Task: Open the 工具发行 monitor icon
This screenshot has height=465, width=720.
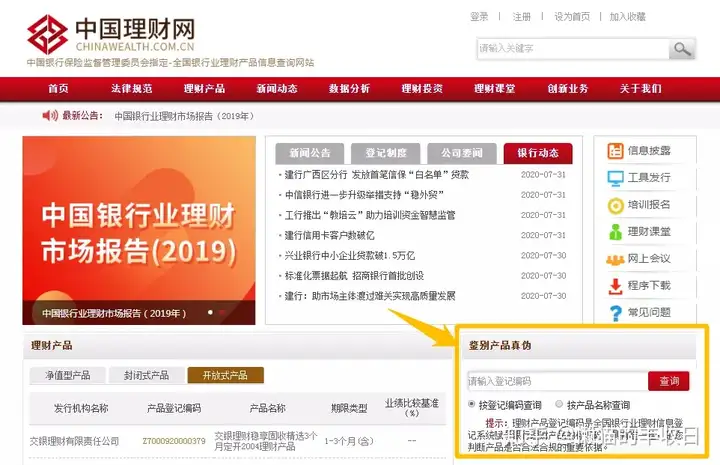Action: 615,178
